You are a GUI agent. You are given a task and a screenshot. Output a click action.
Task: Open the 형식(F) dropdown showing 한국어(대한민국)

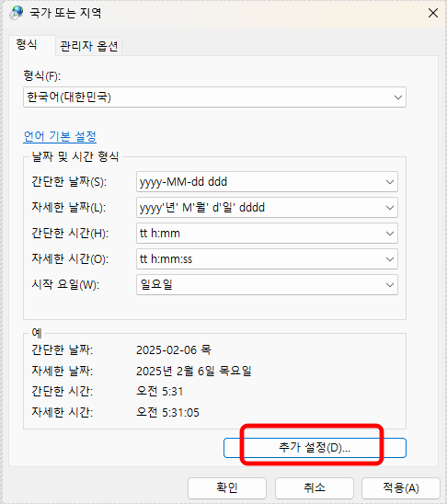click(x=214, y=97)
